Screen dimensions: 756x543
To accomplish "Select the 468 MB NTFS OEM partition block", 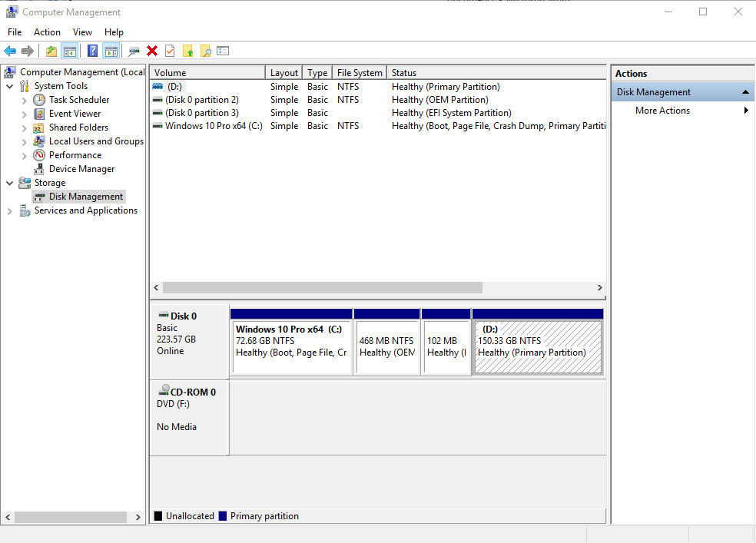I will click(x=386, y=341).
